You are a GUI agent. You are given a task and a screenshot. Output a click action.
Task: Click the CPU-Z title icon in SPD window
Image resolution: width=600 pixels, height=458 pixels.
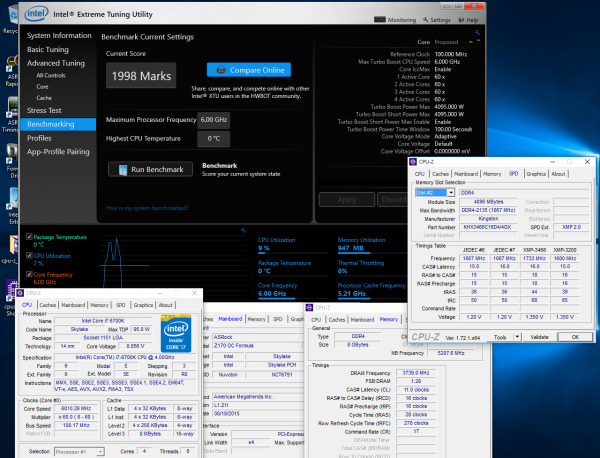(x=413, y=162)
